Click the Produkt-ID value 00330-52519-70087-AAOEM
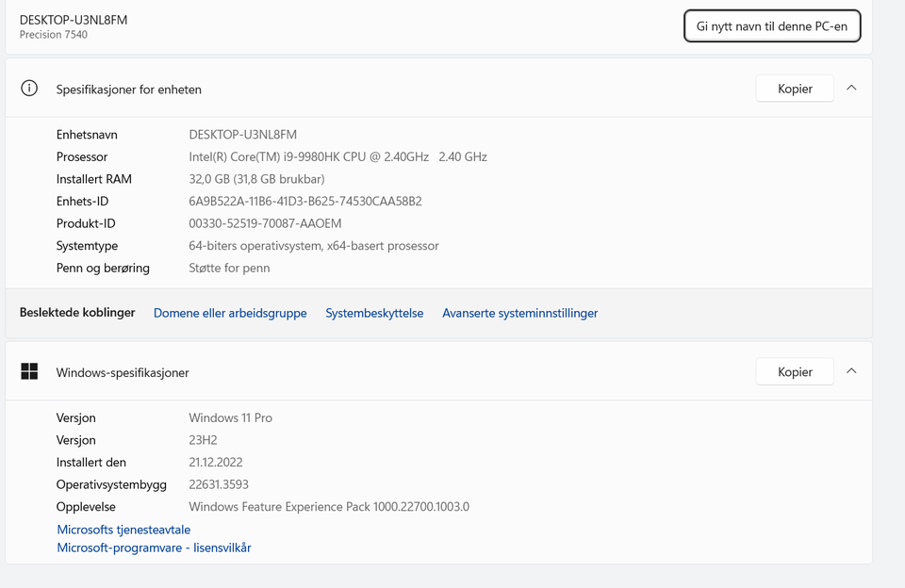Image resolution: width=905 pixels, height=588 pixels. pyautogui.click(x=265, y=223)
